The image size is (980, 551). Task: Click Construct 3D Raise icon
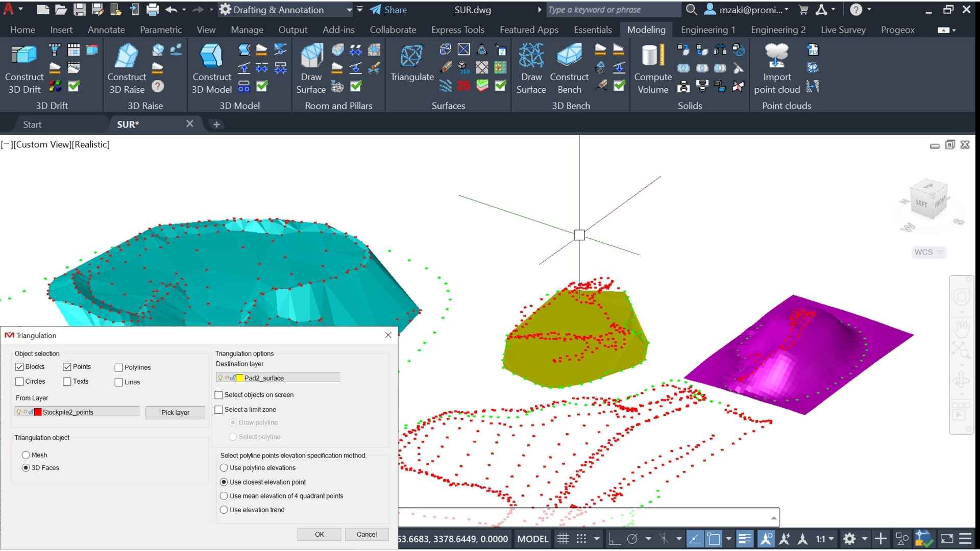(x=127, y=56)
